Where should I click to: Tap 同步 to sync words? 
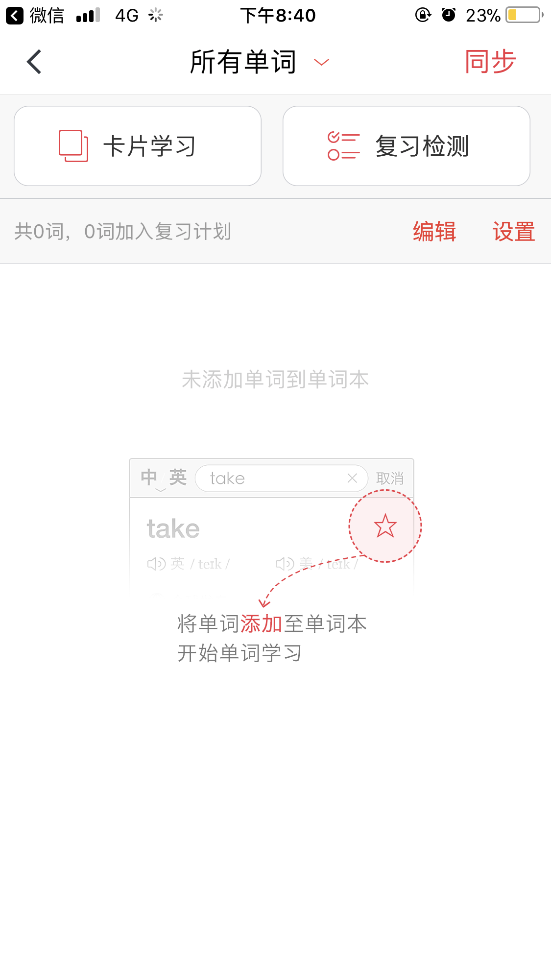coord(490,62)
